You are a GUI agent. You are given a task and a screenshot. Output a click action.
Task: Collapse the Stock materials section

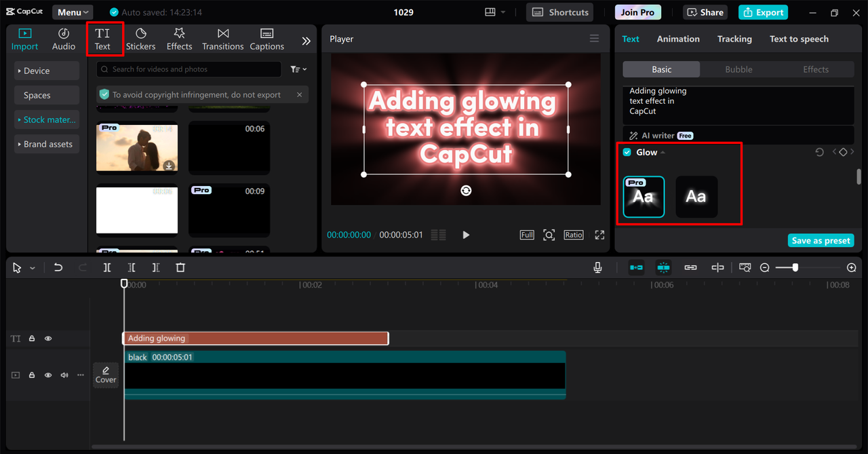47,119
